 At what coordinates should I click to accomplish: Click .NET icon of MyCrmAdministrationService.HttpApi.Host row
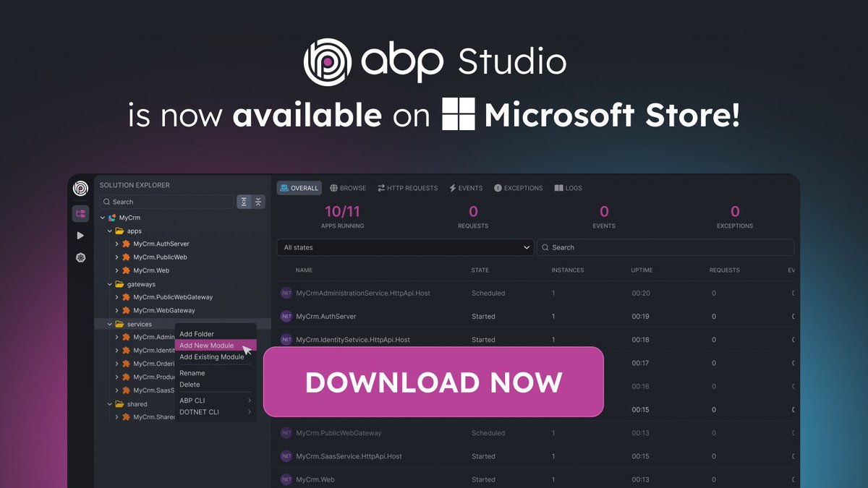tap(286, 293)
